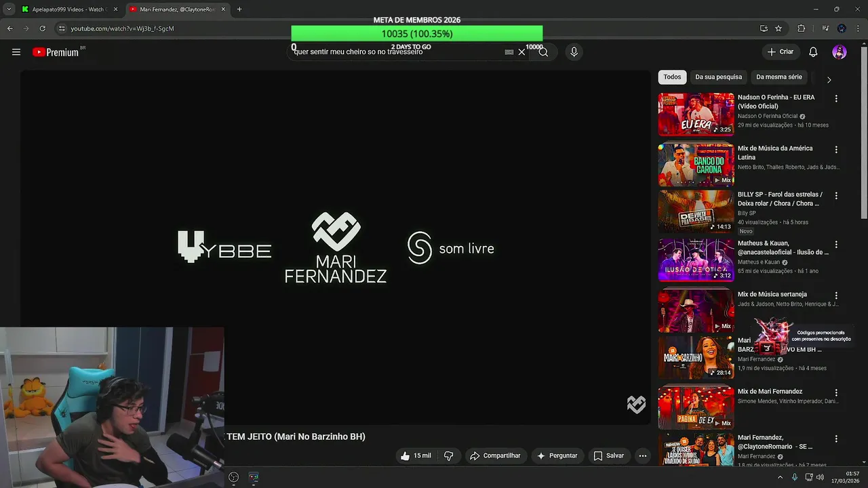Open Ilusão de Ótica video thumbnail
This screenshot has width=868, height=488.
[x=696, y=260]
